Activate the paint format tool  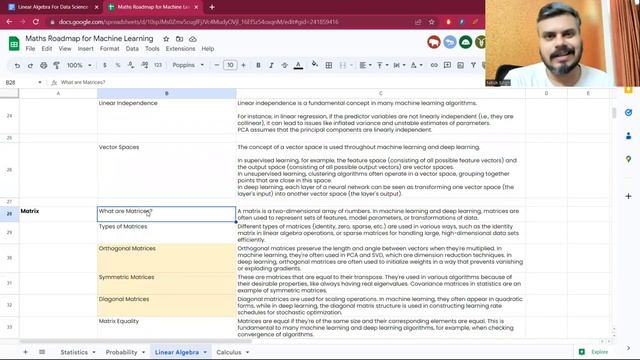(x=56, y=65)
